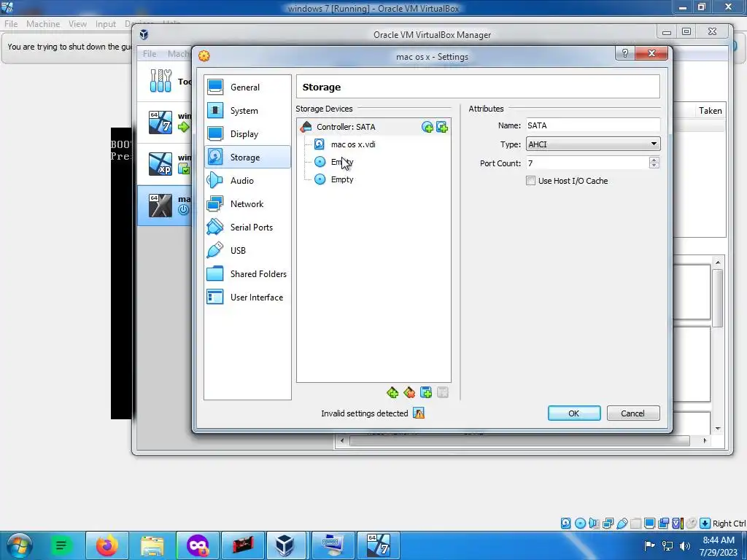Select the Controller: SATA tree row
This screenshot has height=560, width=747.
373,127
